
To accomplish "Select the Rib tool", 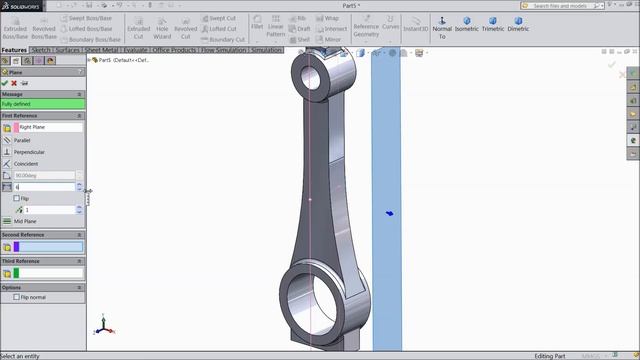I will pos(298,18).
